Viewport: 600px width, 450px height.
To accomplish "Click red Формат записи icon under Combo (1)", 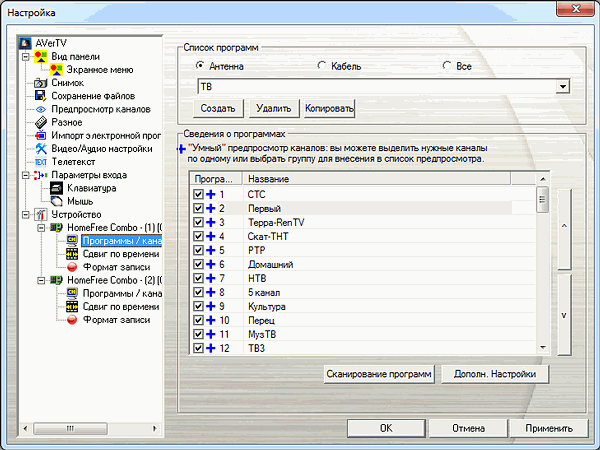I will [x=72, y=267].
